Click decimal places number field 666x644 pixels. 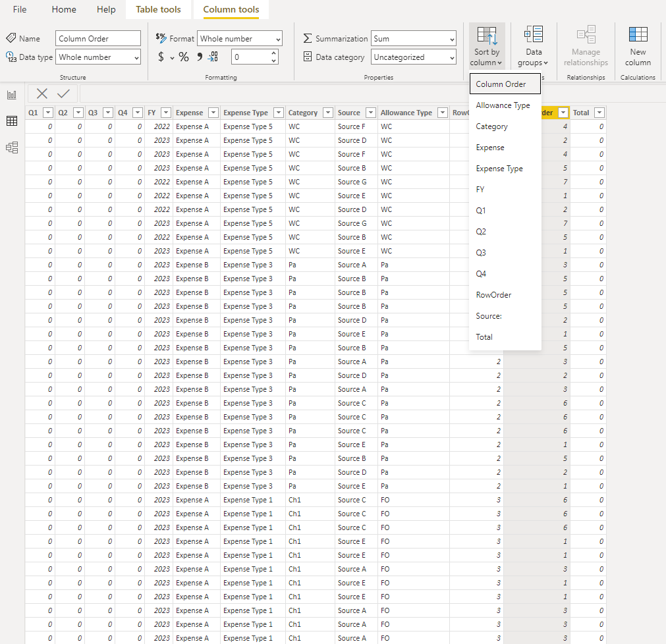(250, 57)
